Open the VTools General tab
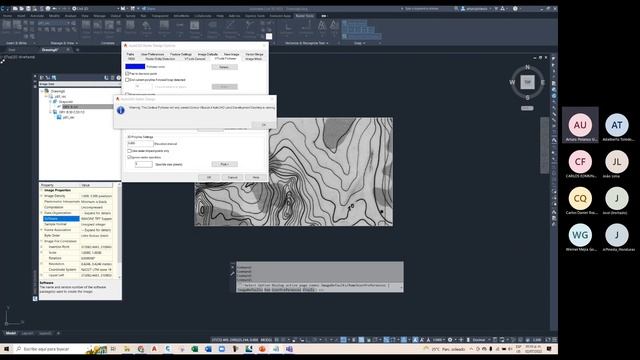Screen dimensions: 640x360 click(x=195, y=59)
